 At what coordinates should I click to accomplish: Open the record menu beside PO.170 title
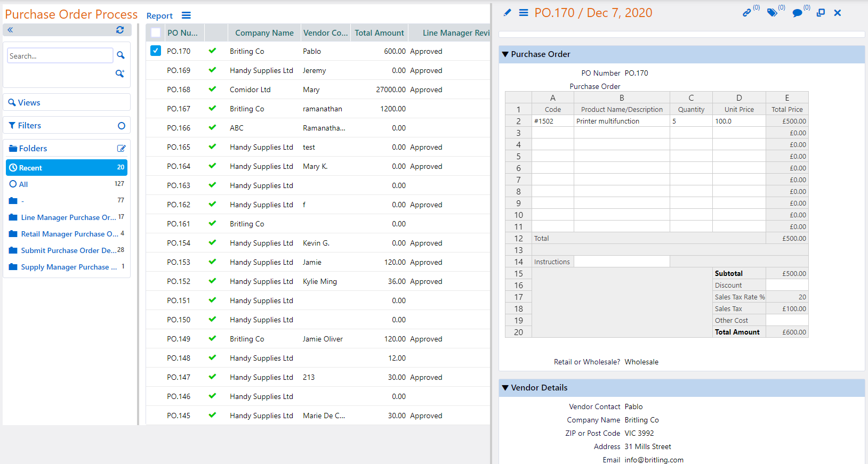pyautogui.click(x=524, y=13)
